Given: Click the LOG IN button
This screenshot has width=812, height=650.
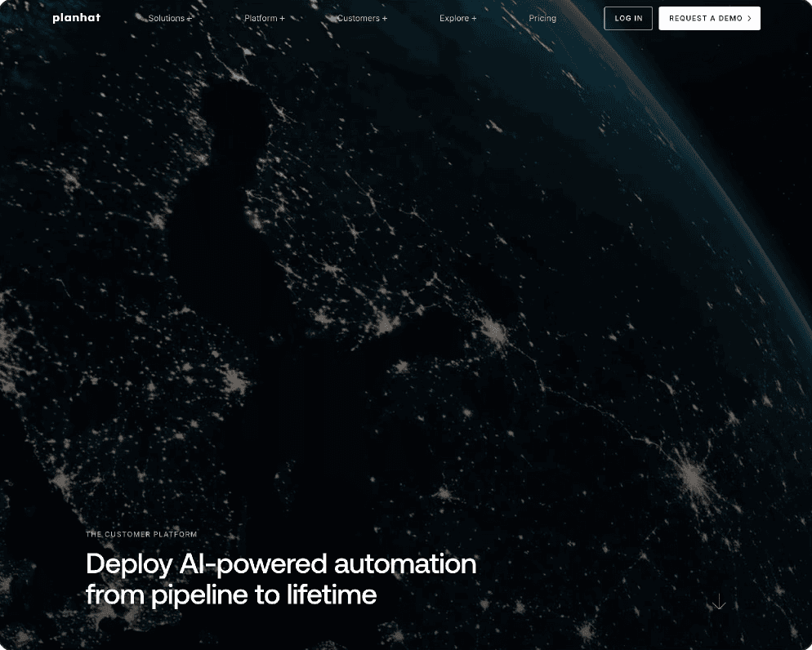Looking at the screenshot, I should click(628, 18).
